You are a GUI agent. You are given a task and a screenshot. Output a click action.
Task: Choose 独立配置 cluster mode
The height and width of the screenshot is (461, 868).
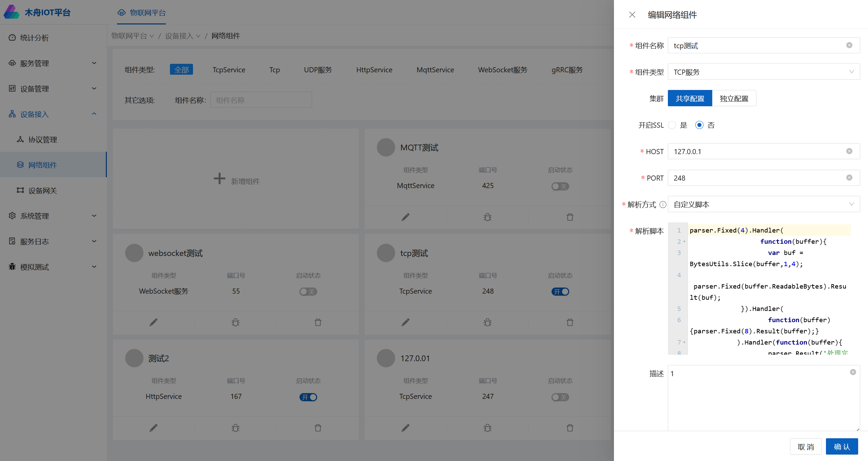734,98
